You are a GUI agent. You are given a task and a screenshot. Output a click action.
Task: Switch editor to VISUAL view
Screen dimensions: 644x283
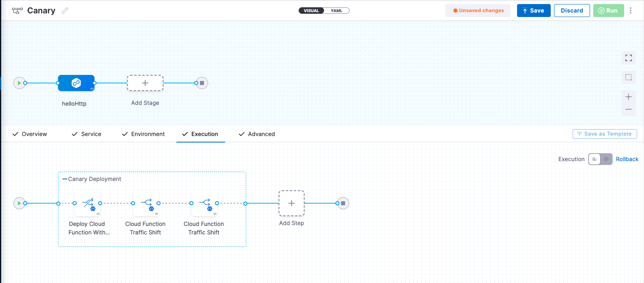tap(311, 11)
